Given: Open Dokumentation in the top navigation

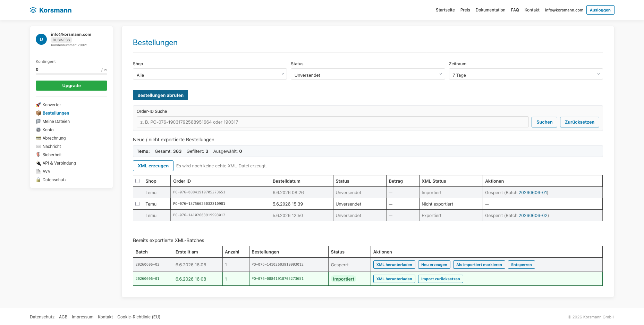Looking at the screenshot, I should tap(490, 10).
